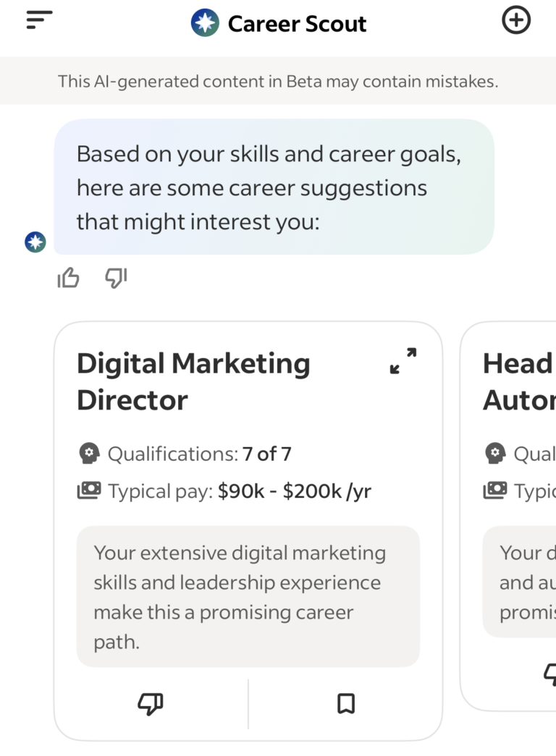Like the career suggestions message with thumbs up
This screenshot has height=756, width=556.
point(68,278)
